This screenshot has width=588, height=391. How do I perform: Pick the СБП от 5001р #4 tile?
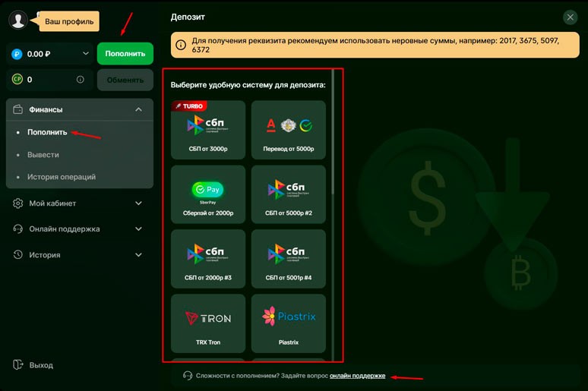click(289, 258)
